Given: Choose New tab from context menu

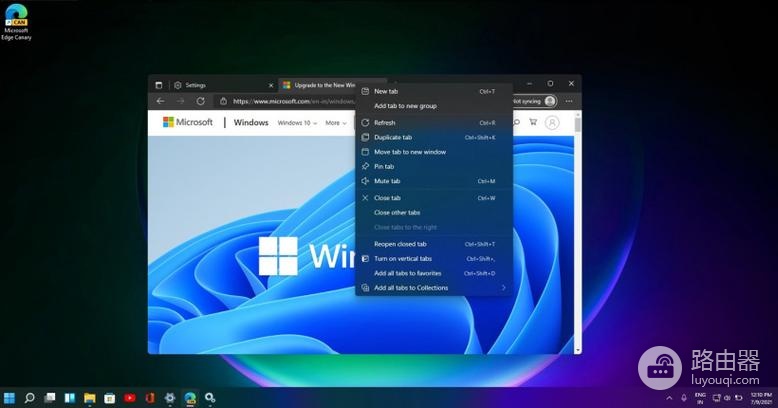Looking at the screenshot, I should [434, 91].
